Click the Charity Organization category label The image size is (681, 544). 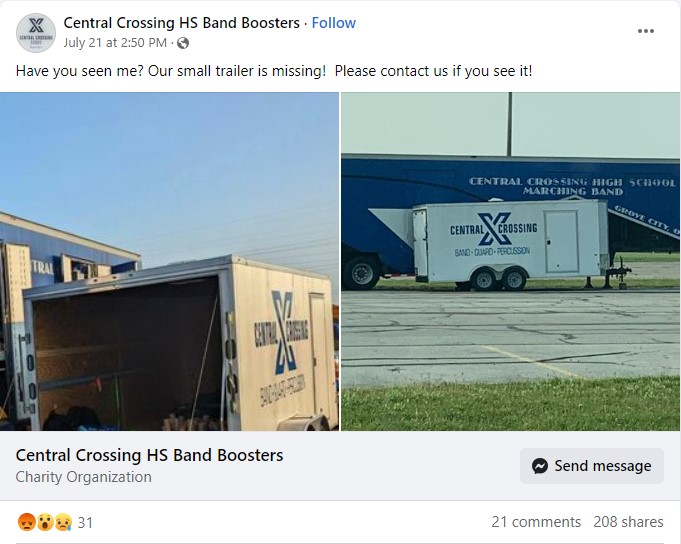pos(83,477)
